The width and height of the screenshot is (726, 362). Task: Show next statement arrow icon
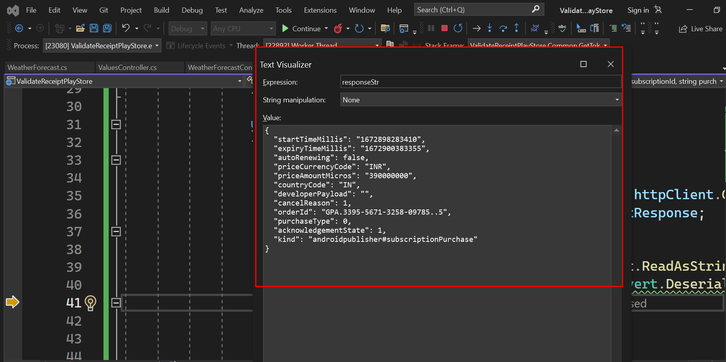point(476,29)
